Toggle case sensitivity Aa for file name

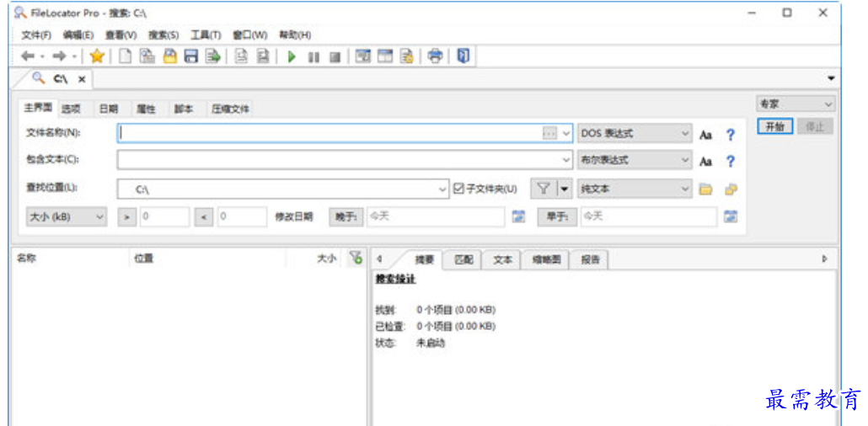tap(705, 135)
